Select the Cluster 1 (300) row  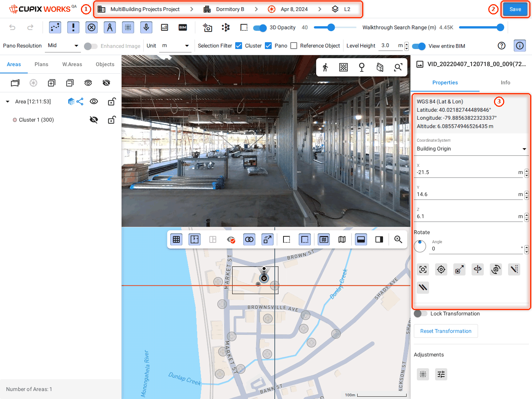point(61,120)
